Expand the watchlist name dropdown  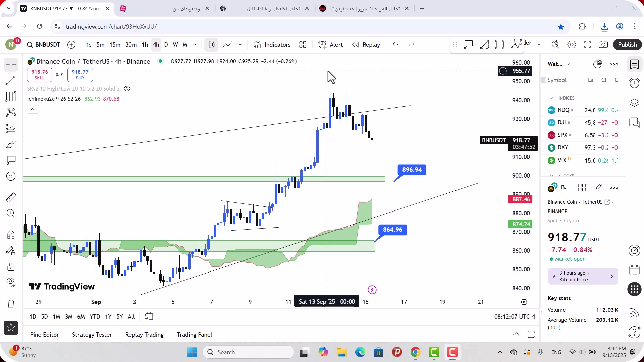[568, 64]
